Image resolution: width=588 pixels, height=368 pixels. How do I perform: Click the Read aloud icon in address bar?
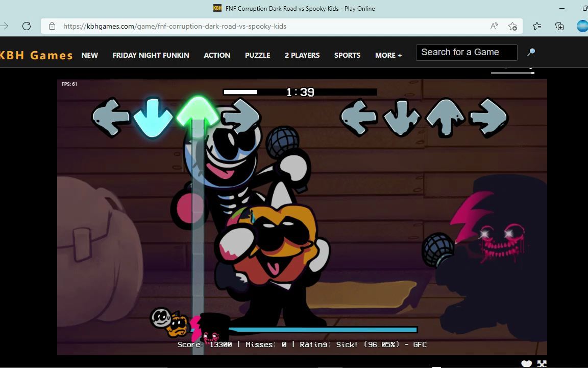(x=494, y=26)
